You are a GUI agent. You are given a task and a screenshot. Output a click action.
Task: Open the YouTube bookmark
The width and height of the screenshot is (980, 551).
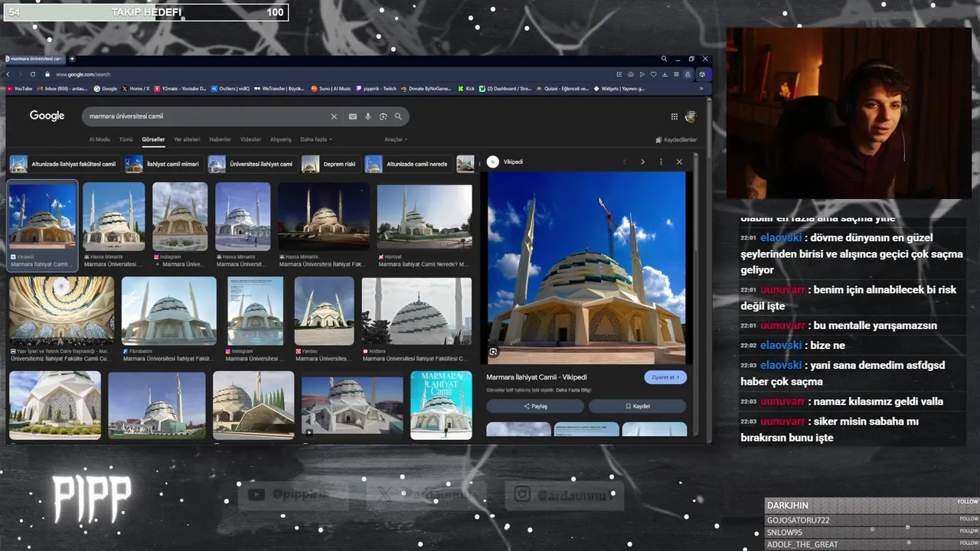click(x=20, y=89)
